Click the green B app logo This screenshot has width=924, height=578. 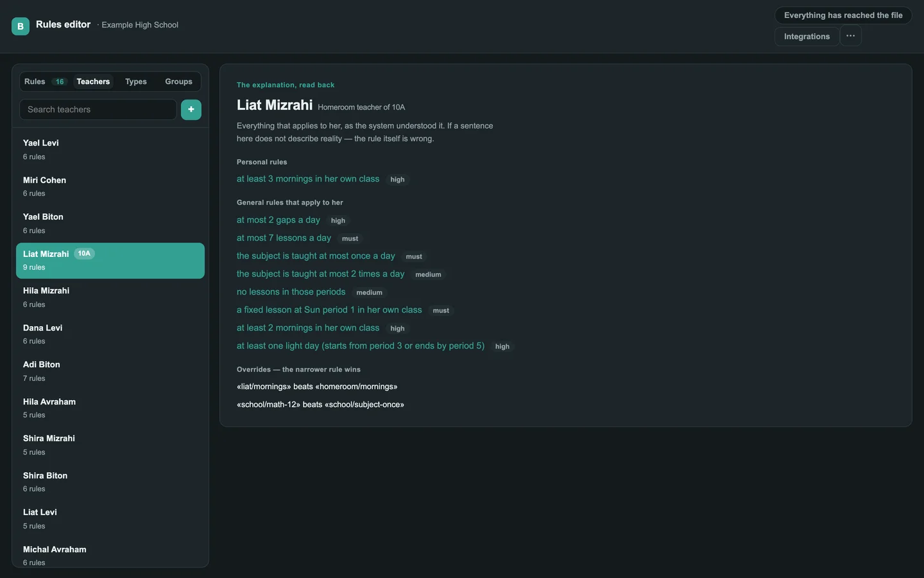pyautogui.click(x=21, y=26)
